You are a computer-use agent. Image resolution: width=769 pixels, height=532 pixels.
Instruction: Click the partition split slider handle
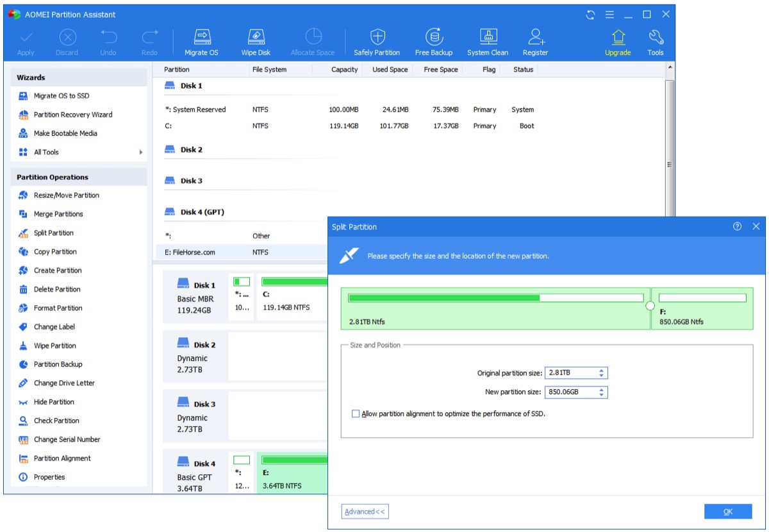(650, 306)
